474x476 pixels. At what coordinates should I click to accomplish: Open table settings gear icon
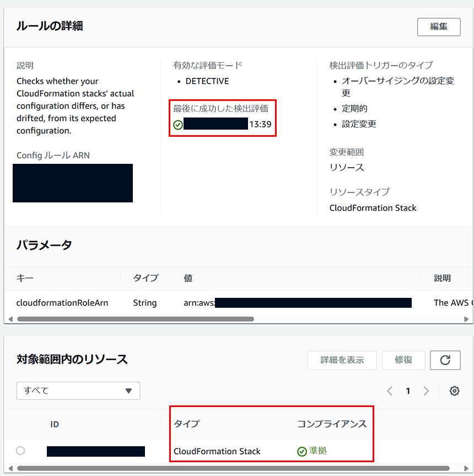[454, 391]
